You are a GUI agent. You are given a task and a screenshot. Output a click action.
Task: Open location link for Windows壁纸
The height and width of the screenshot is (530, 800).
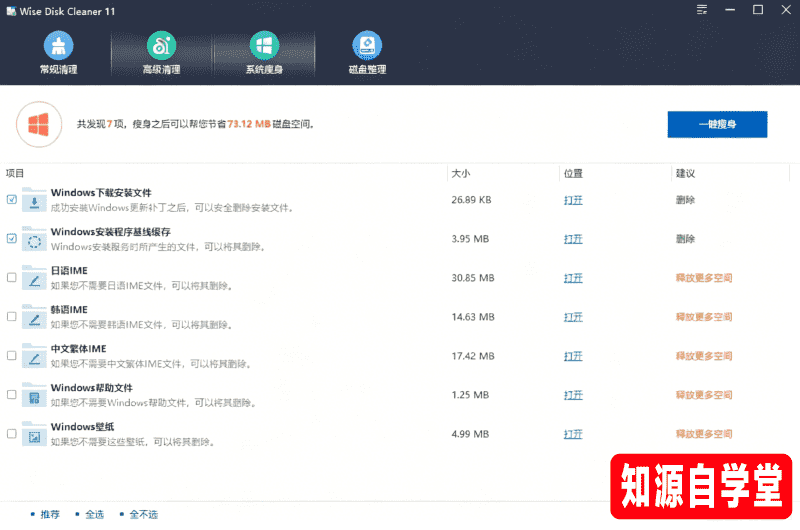573,434
